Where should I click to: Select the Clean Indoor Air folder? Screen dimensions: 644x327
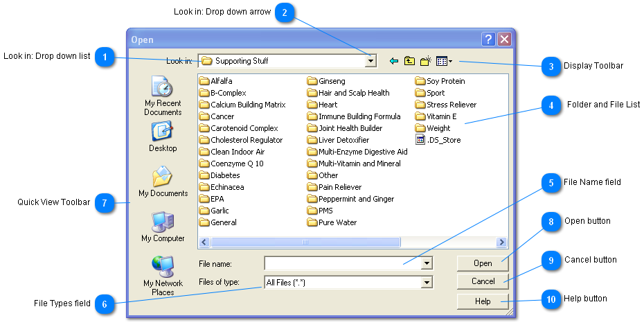click(232, 152)
